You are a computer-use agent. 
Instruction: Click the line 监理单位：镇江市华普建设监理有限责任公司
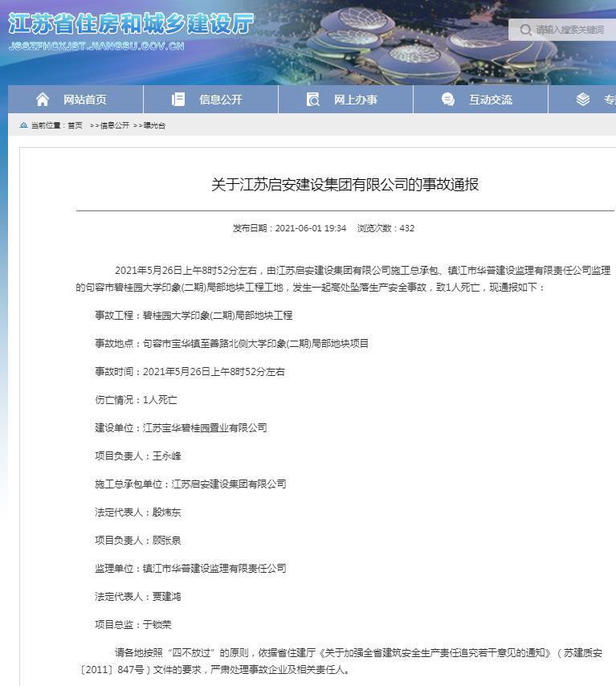click(x=191, y=568)
